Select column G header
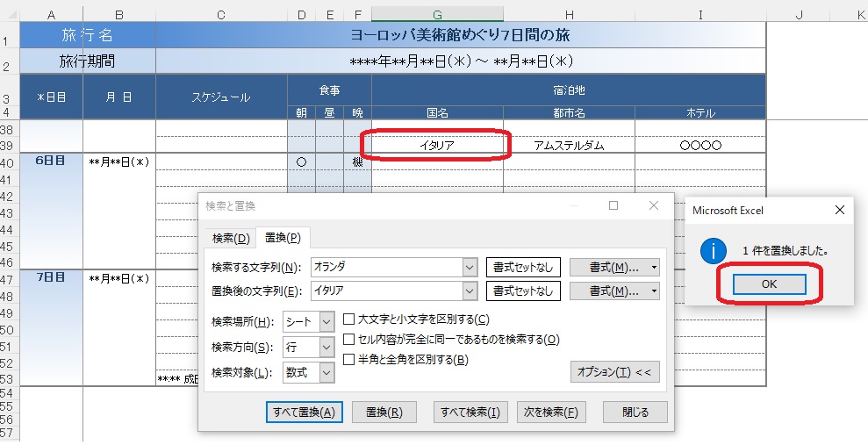This screenshot has height=445, width=868. coord(437,14)
